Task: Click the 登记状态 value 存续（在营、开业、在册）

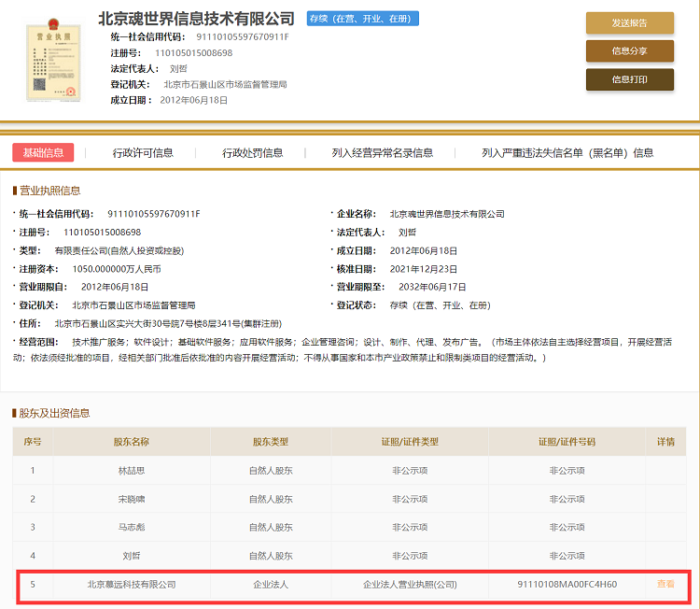Action: [x=440, y=305]
